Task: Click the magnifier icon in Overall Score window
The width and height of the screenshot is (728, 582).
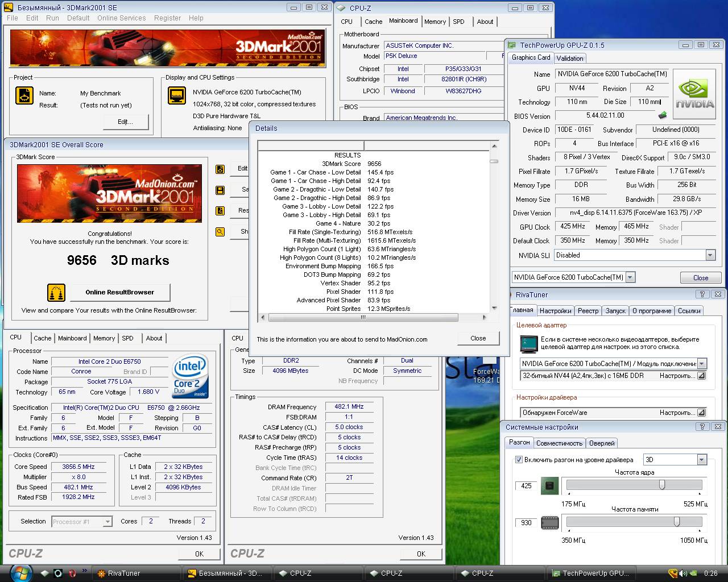Action: [x=220, y=232]
